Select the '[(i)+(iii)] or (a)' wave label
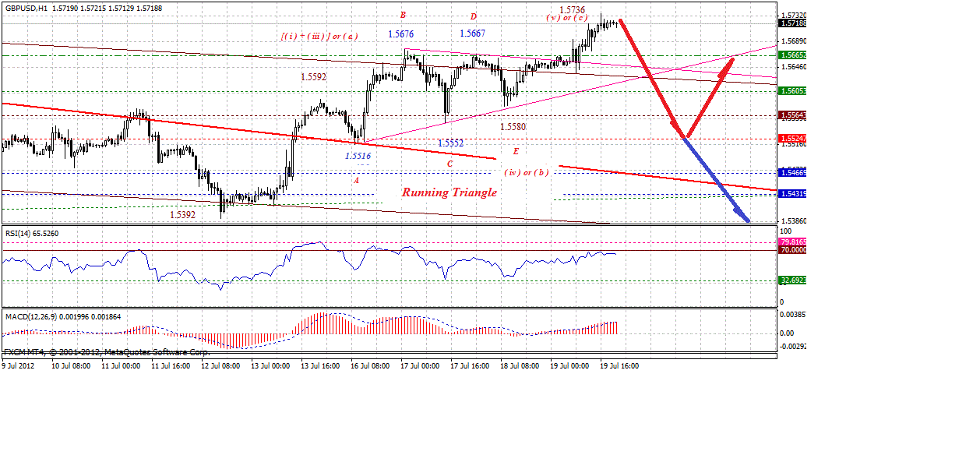 319,36
